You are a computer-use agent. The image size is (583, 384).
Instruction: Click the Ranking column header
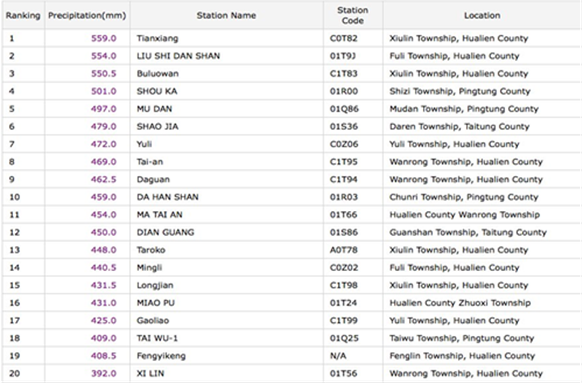pyautogui.click(x=23, y=16)
